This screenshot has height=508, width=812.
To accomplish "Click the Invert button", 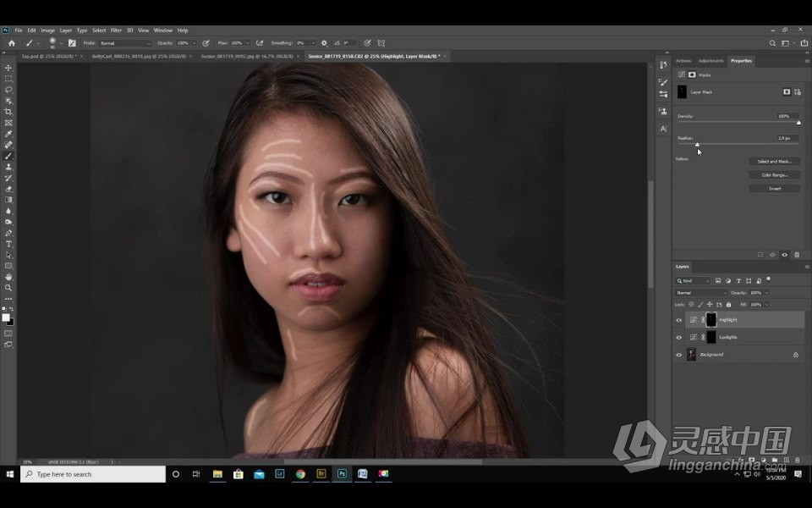I will click(x=774, y=188).
